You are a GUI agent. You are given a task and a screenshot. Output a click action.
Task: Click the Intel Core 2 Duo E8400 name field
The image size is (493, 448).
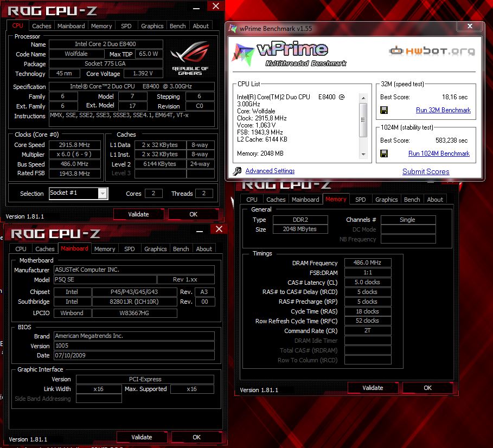(x=106, y=44)
